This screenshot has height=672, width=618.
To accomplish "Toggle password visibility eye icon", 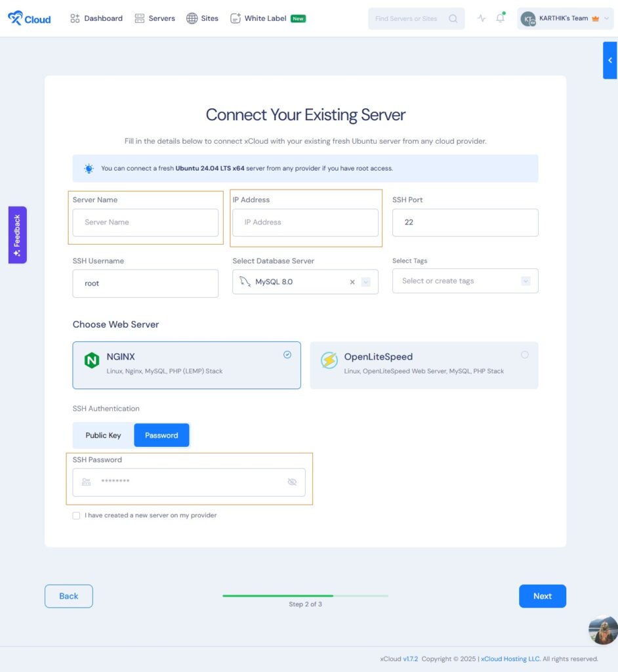I will 293,482.
